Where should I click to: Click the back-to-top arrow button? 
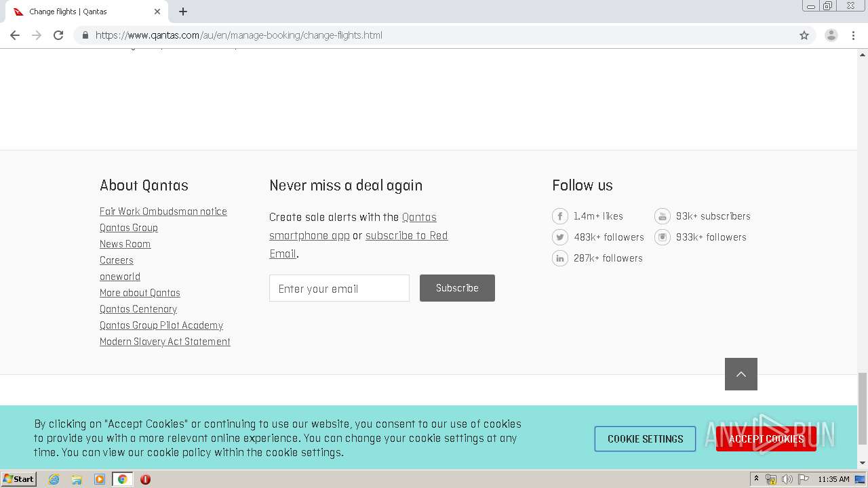coord(741,374)
